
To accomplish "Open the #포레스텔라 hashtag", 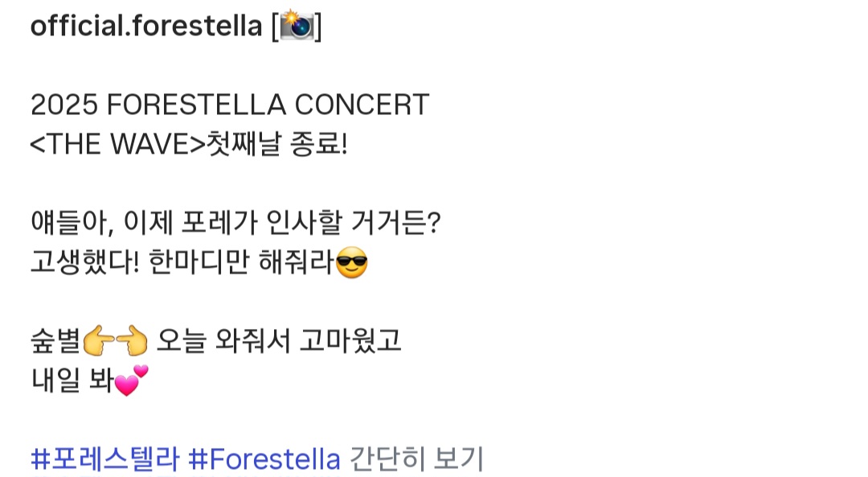I will point(105,458).
